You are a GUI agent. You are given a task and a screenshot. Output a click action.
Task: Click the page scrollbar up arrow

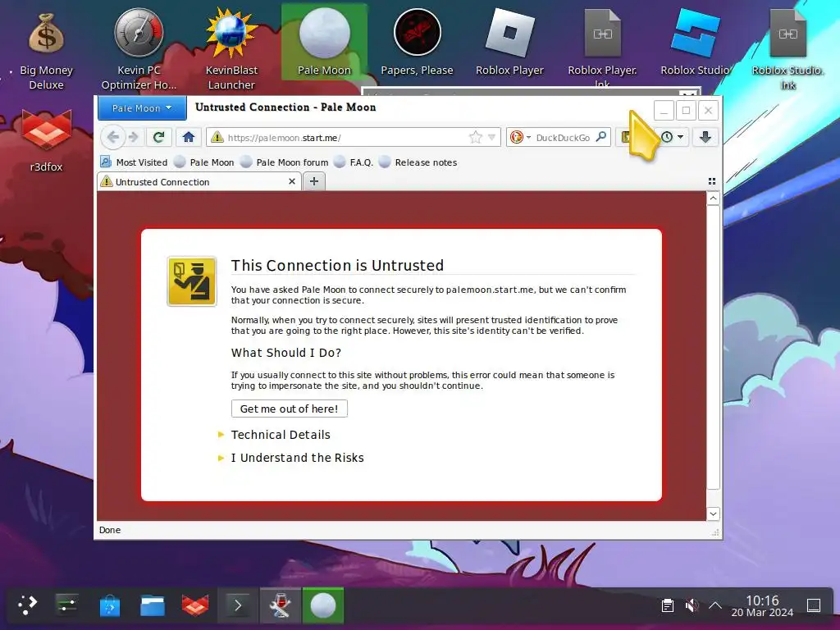pos(713,199)
